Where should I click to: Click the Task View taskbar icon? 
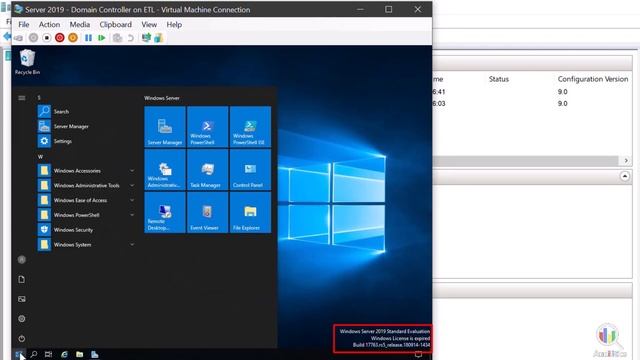48,354
